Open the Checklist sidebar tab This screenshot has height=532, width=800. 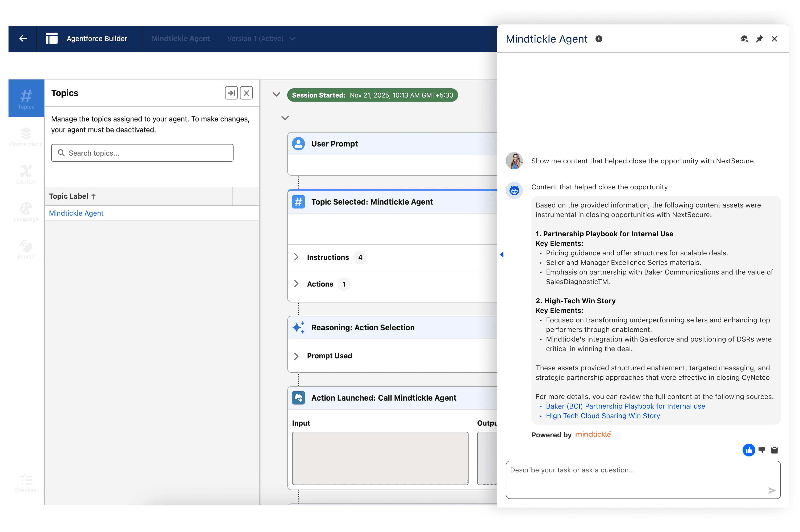point(26,483)
